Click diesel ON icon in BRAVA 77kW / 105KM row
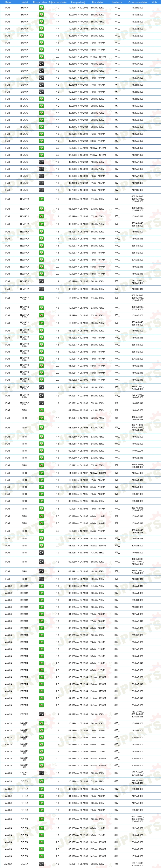 41,85
